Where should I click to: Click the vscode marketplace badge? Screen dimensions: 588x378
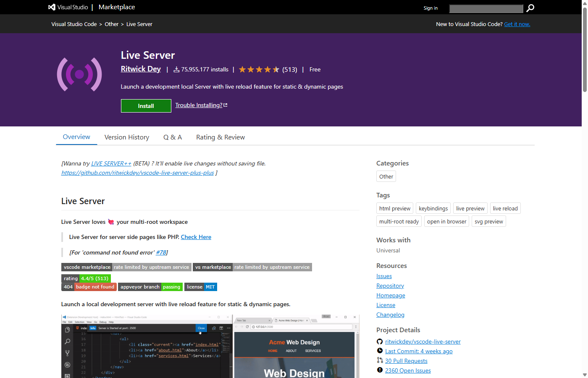(126, 267)
